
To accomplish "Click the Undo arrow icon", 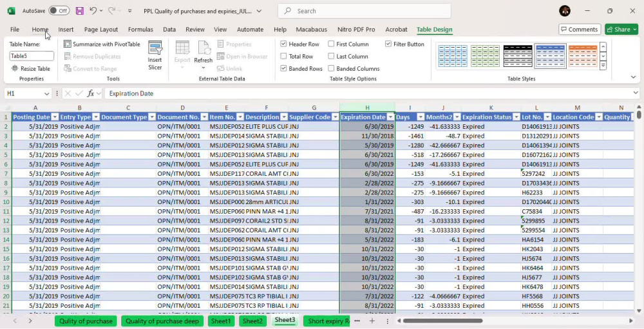I will [x=93, y=11].
